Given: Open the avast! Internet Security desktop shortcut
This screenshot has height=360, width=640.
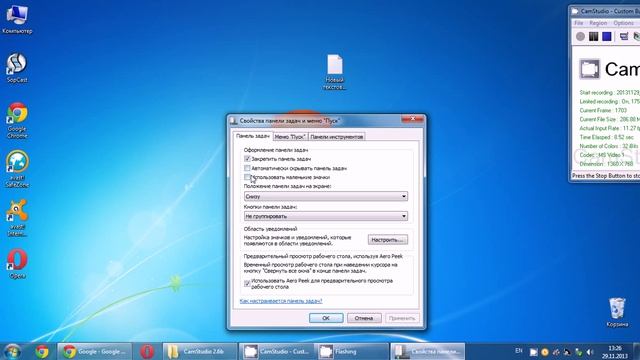Looking at the screenshot, I should pyautogui.click(x=17, y=218).
